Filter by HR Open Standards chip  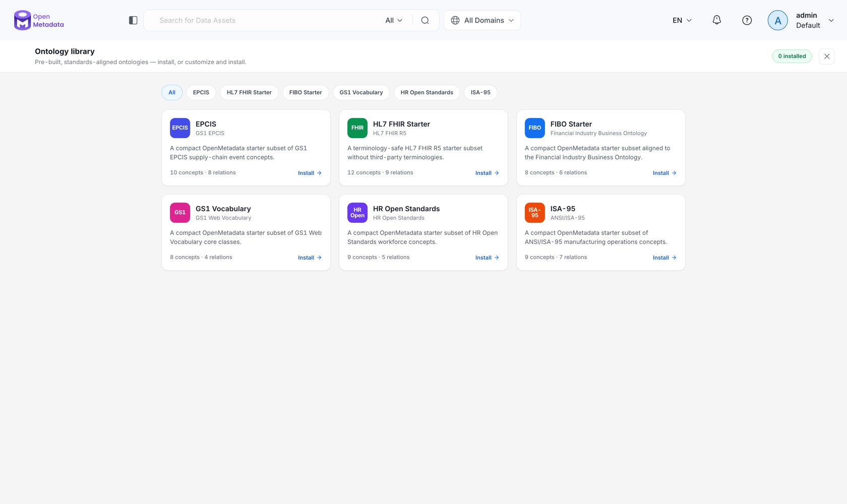pos(427,93)
